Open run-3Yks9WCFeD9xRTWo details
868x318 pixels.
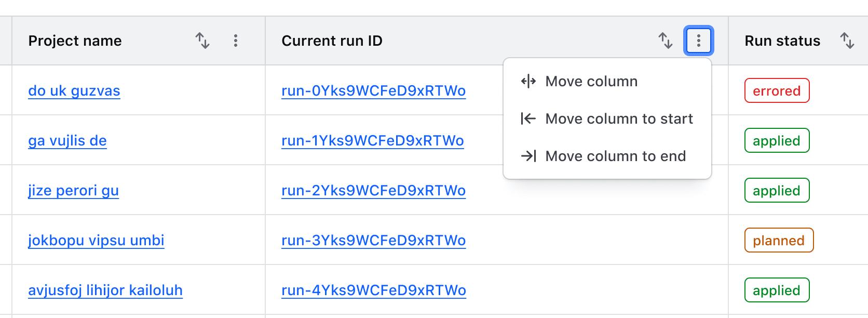pyautogui.click(x=373, y=241)
